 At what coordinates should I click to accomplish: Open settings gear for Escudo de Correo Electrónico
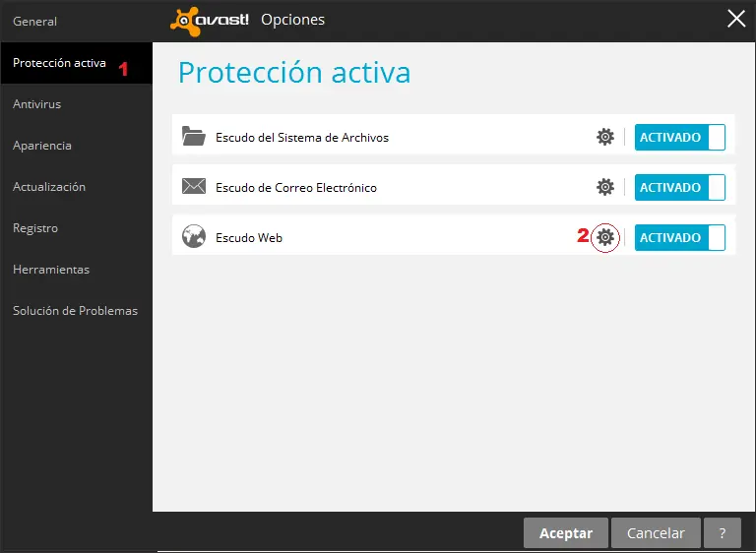point(605,187)
